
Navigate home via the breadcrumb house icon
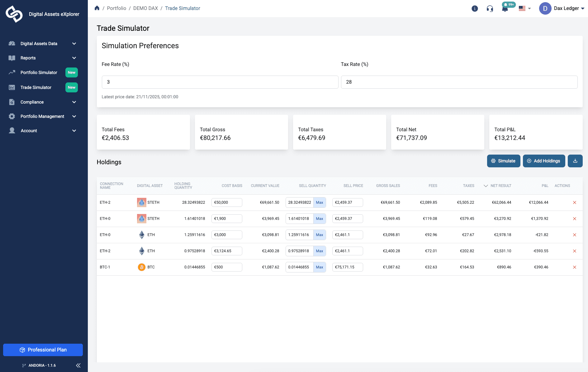tap(97, 8)
